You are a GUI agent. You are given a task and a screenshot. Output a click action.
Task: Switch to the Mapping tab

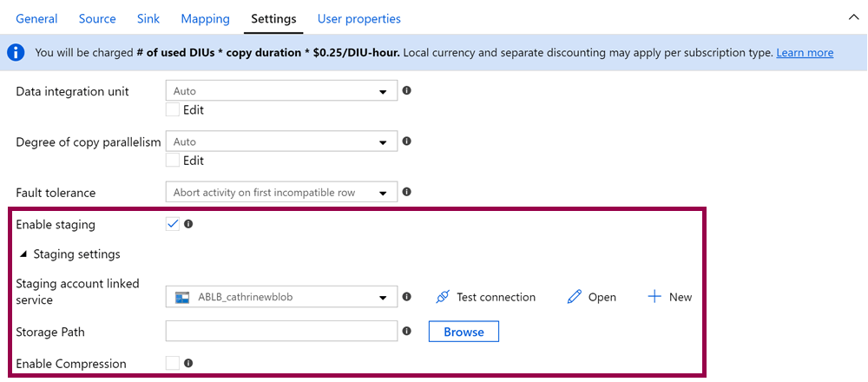pos(205,18)
